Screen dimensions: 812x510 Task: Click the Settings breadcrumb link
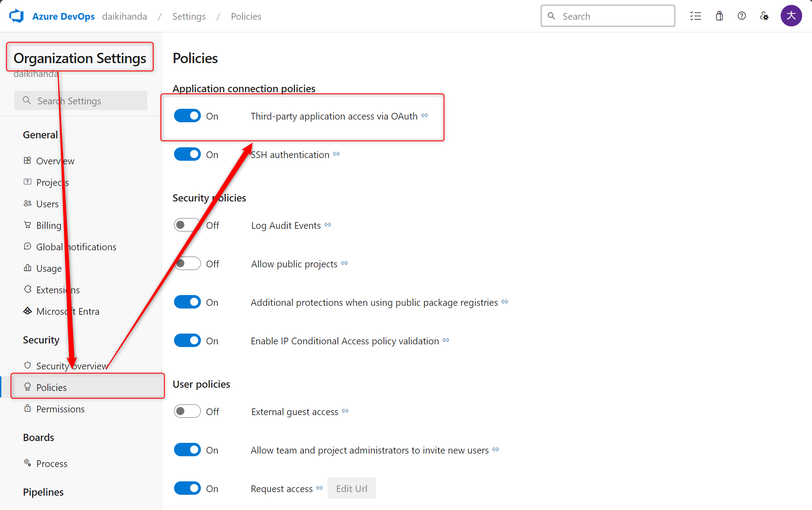pos(189,17)
